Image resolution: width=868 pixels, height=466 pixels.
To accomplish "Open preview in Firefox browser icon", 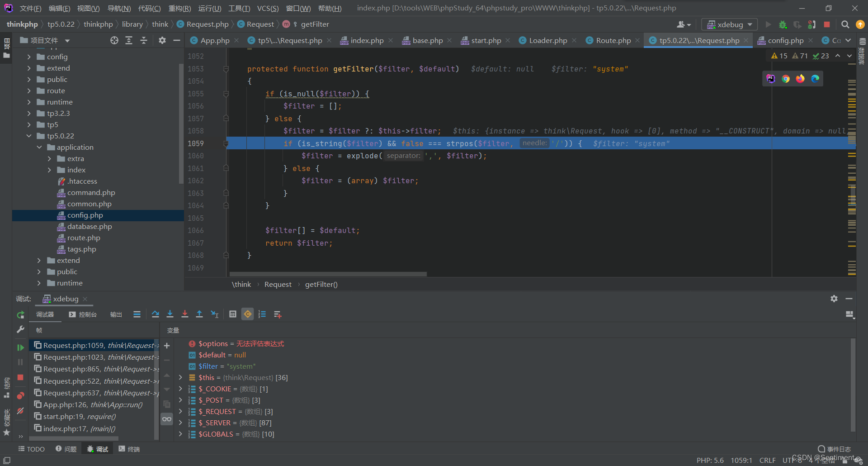I will [800, 79].
